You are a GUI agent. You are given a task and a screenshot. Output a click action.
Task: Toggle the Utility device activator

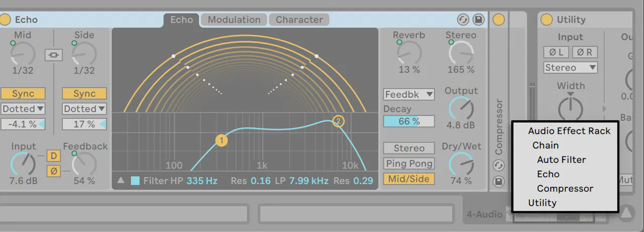[546, 20]
